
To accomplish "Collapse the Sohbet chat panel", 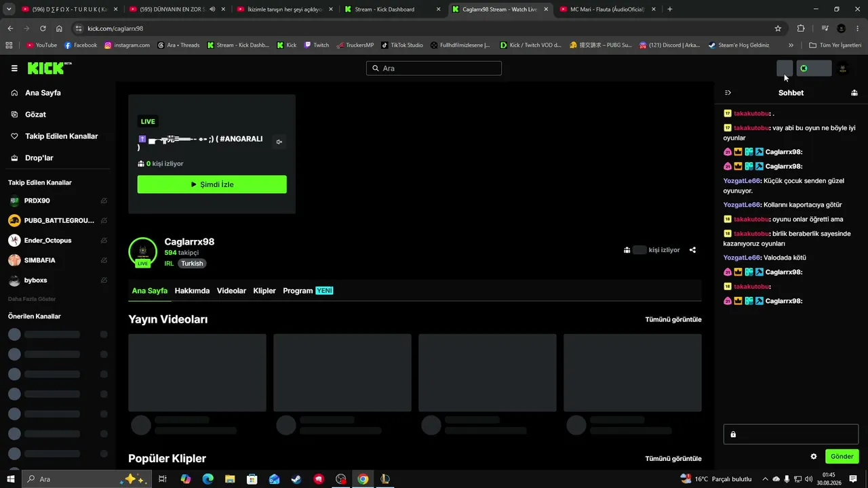I will click(728, 93).
